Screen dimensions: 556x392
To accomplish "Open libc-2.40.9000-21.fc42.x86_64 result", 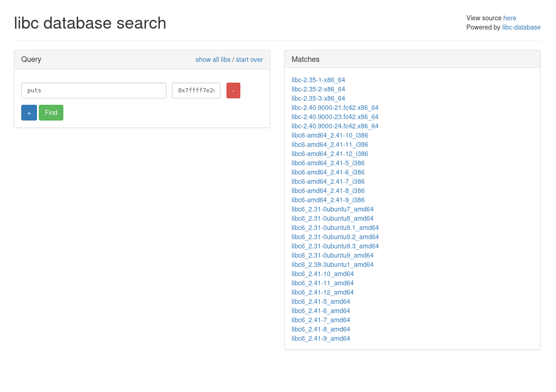I will pyautogui.click(x=335, y=108).
